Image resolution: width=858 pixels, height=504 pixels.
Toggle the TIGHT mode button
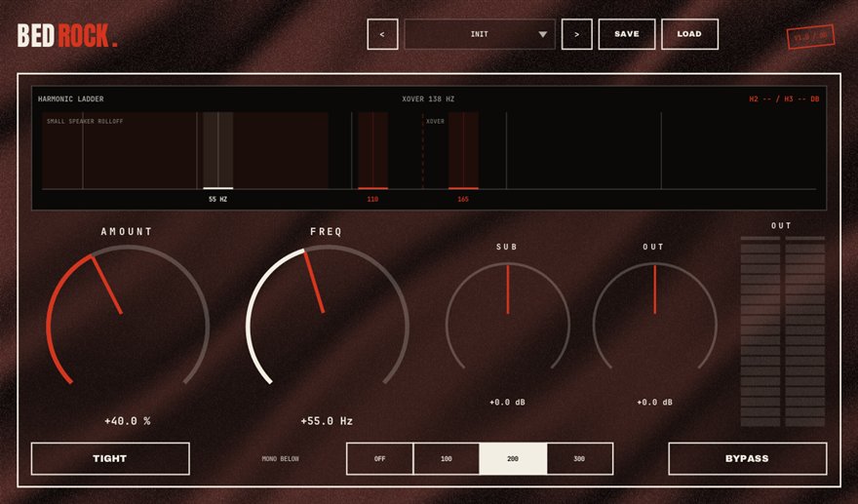(110, 458)
